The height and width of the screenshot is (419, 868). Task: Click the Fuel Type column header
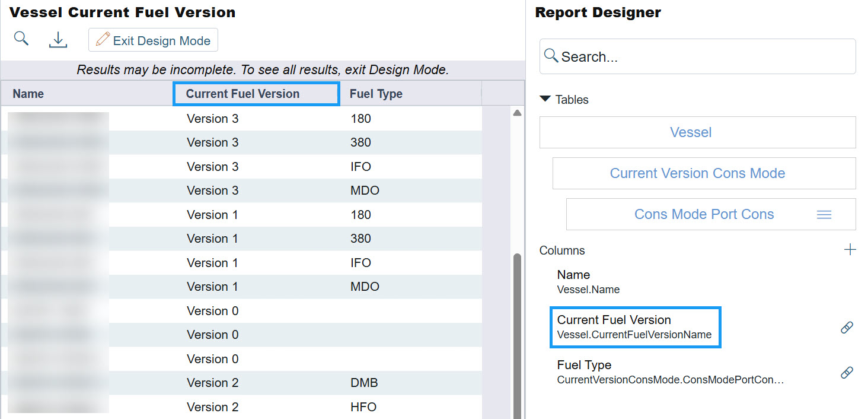click(376, 94)
